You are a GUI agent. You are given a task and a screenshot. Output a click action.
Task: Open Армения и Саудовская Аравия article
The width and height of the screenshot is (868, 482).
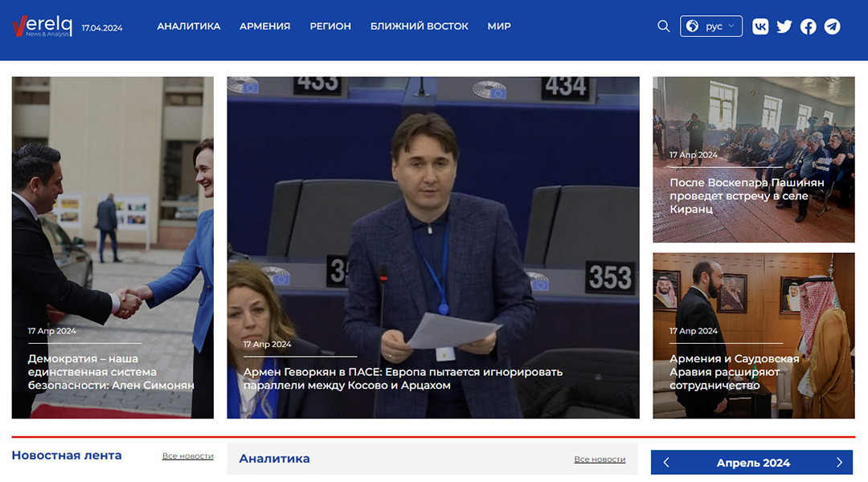(734, 372)
